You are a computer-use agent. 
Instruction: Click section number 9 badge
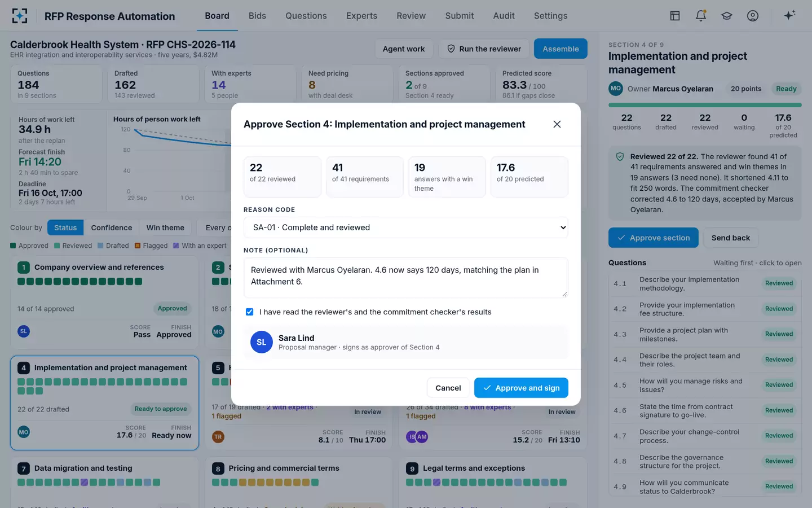(412, 468)
